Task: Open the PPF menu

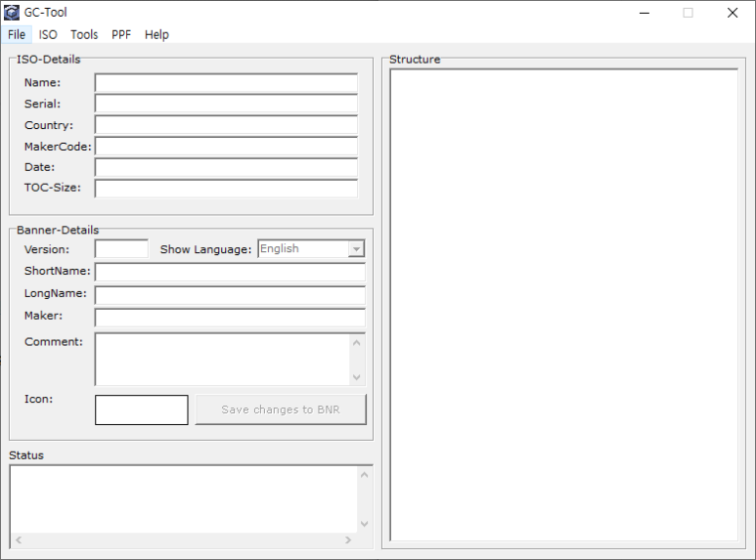Action: pyautogui.click(x=121, y=35)
